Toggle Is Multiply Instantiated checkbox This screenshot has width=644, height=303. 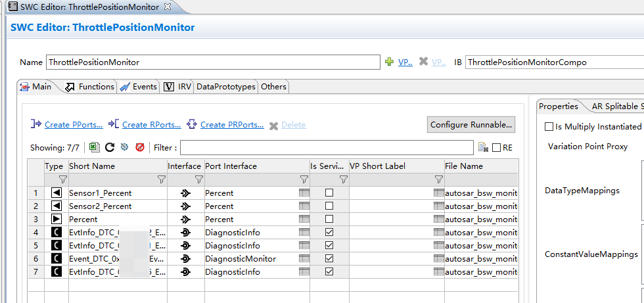pos(549,126)
